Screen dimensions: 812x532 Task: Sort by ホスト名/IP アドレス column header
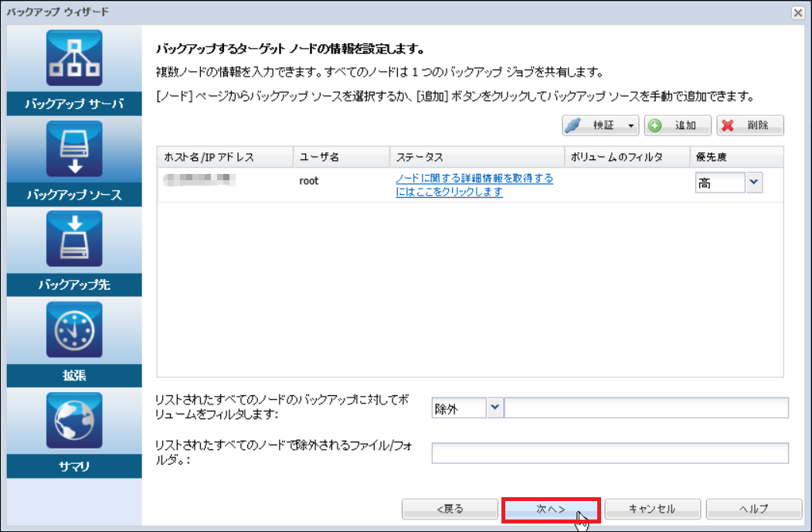pyautogui.click(x=226, y=157)
